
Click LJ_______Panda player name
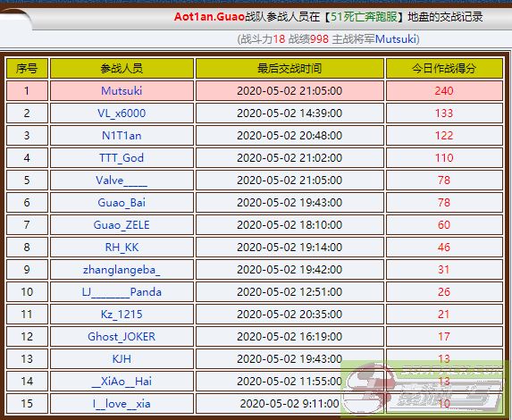pyautogui.click(x=122, y=292)
